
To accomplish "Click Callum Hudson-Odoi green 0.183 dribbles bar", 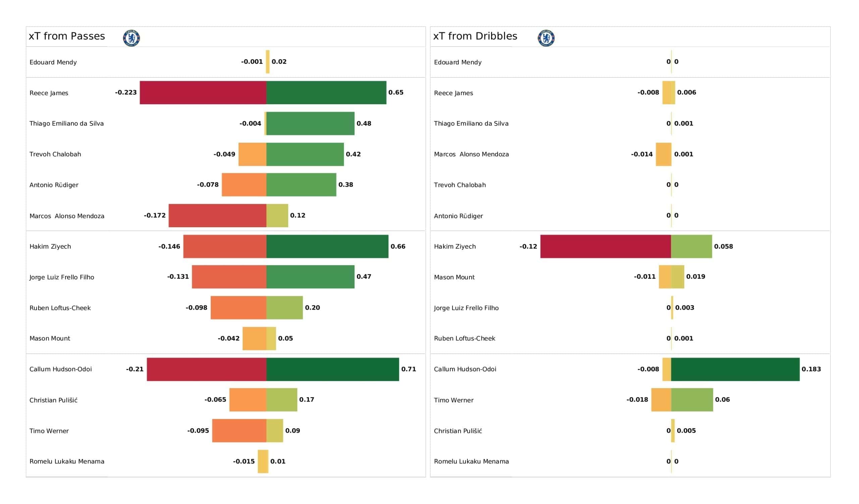I will (735, 369).
